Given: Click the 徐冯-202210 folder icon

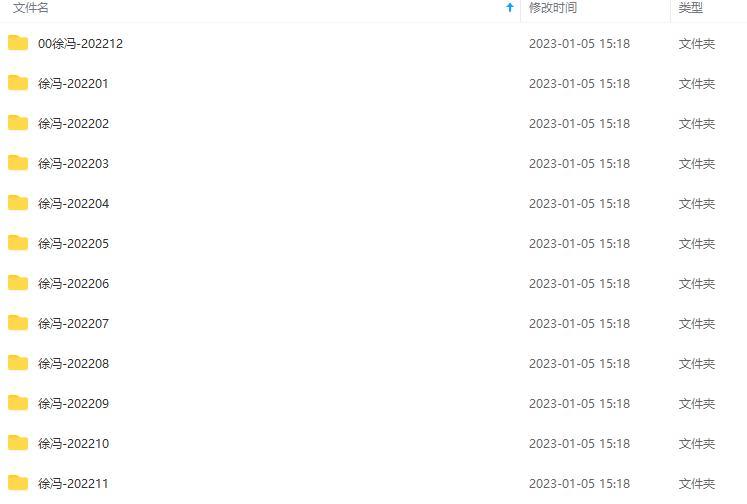Looking at the screenshot, I should (x=18, y=443).
